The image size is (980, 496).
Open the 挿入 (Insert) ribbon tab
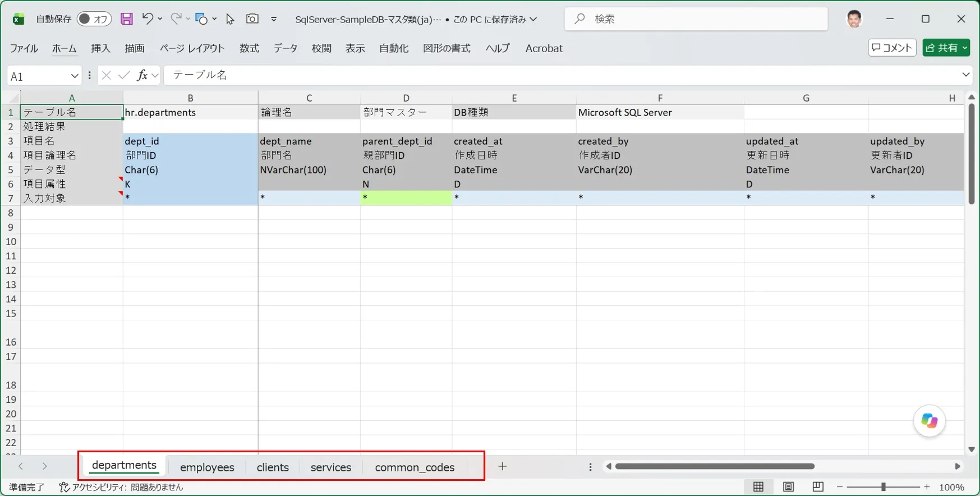tap(101, 48)
